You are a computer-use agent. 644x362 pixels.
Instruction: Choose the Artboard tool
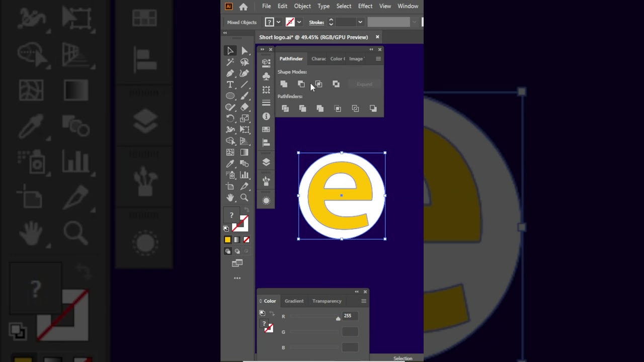click(x=230, y=187)
